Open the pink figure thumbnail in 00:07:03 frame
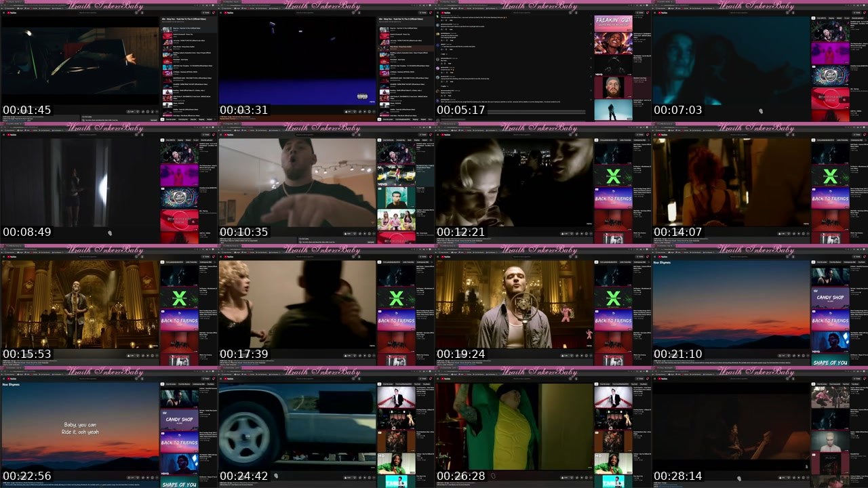This screenshot has height=488, width=868. click(830, 54)
